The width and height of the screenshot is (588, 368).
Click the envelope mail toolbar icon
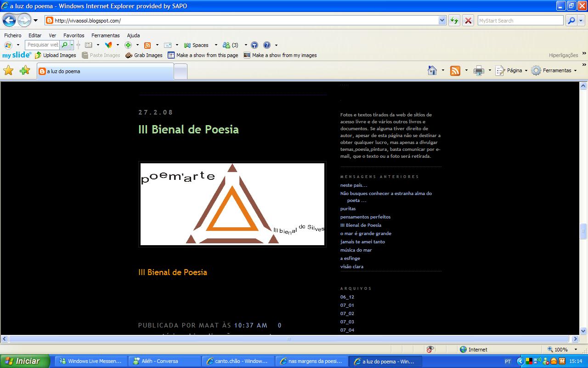pyautogui.click(x=168, y=45)
